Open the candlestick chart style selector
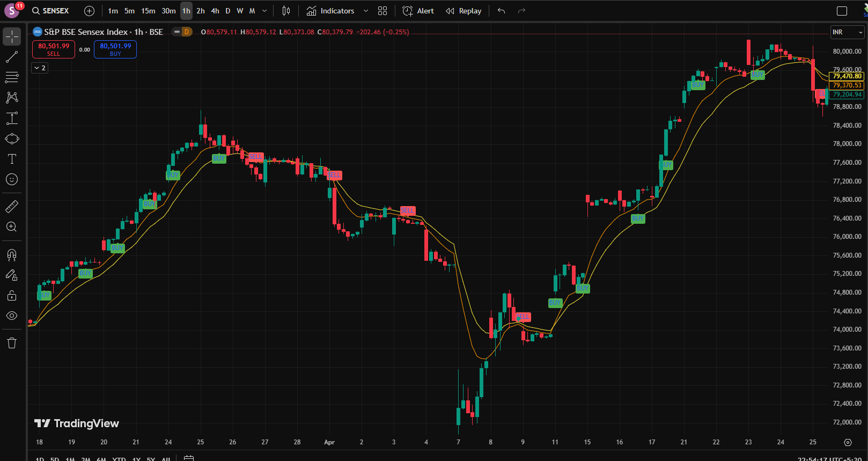868x461 pixels. pyautogui.click(x=286, y=11)
